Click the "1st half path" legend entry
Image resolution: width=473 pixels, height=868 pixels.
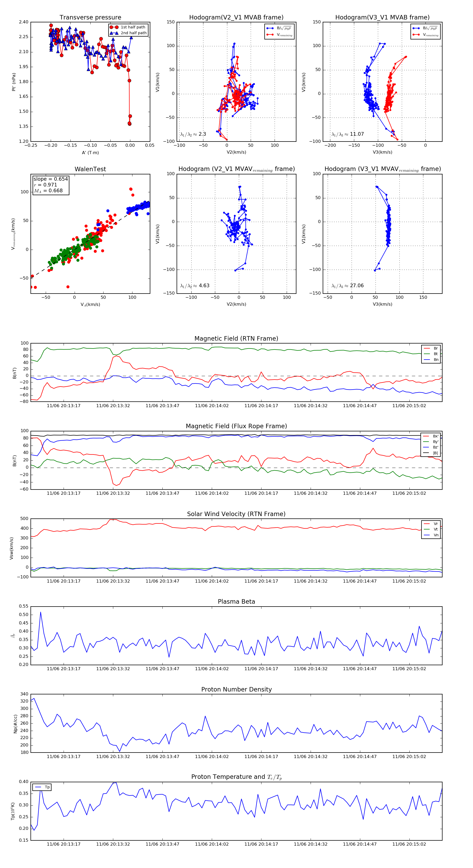click(x=128, y=27)
